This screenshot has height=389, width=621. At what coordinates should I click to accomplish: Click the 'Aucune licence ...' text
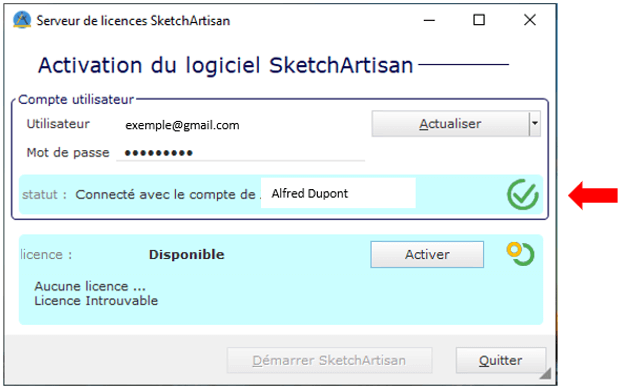coord(90,286)
